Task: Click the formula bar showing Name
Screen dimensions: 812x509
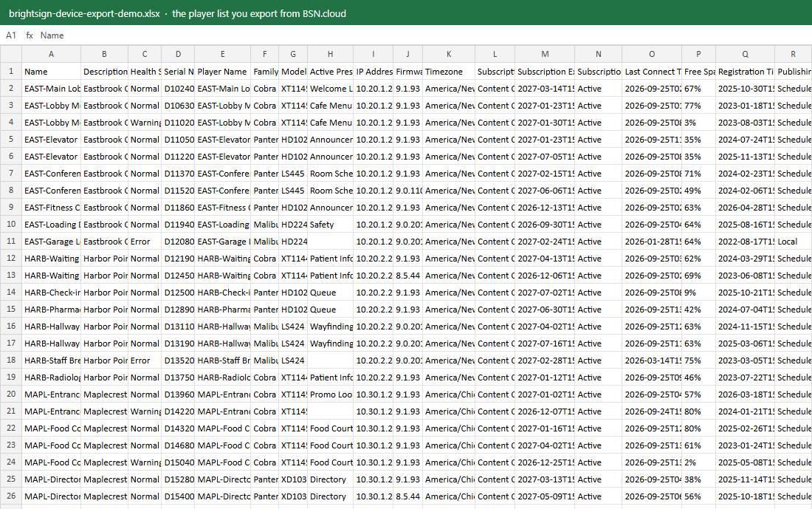Action: pyautogui.click(x=424, y=35)
